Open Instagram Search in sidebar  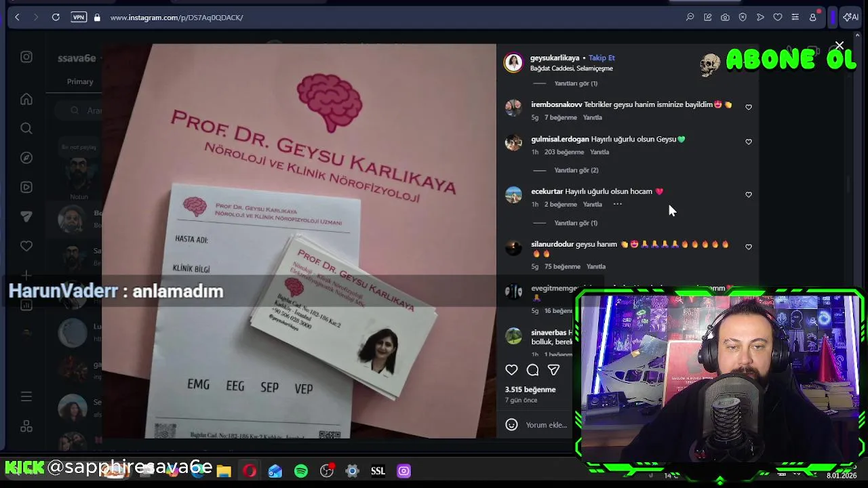coord(26,128)
